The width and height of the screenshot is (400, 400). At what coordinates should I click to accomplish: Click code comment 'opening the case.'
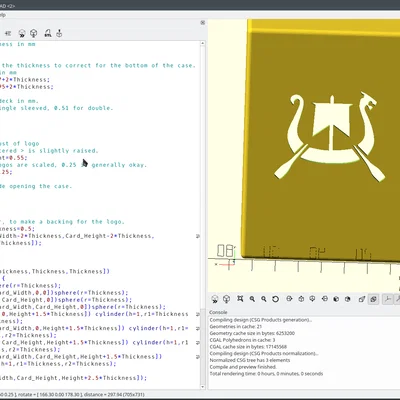pos(41,186)
